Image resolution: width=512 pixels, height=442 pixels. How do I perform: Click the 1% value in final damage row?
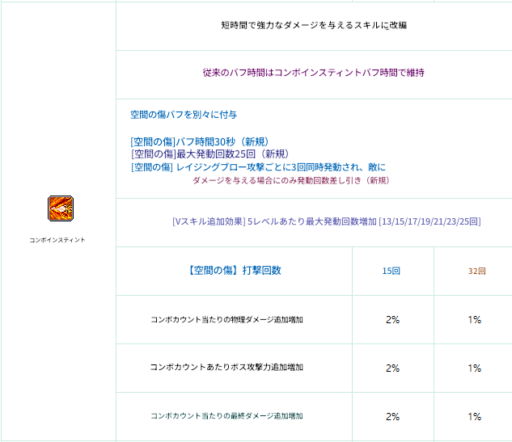[475, 417]
